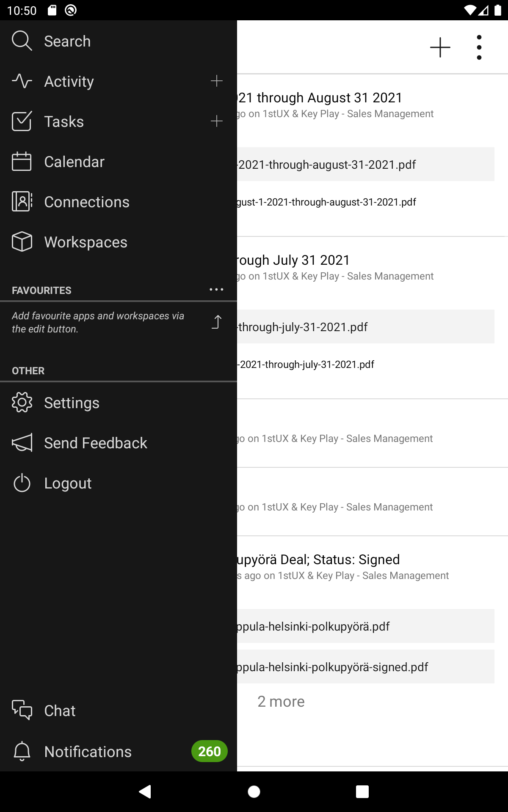Tap the Search magnifier icon

[22, 41]
